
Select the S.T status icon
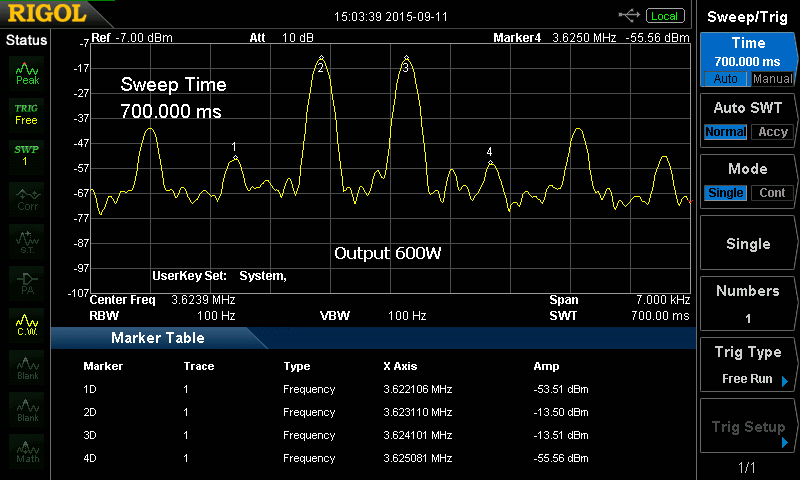(x=27, y=240)
